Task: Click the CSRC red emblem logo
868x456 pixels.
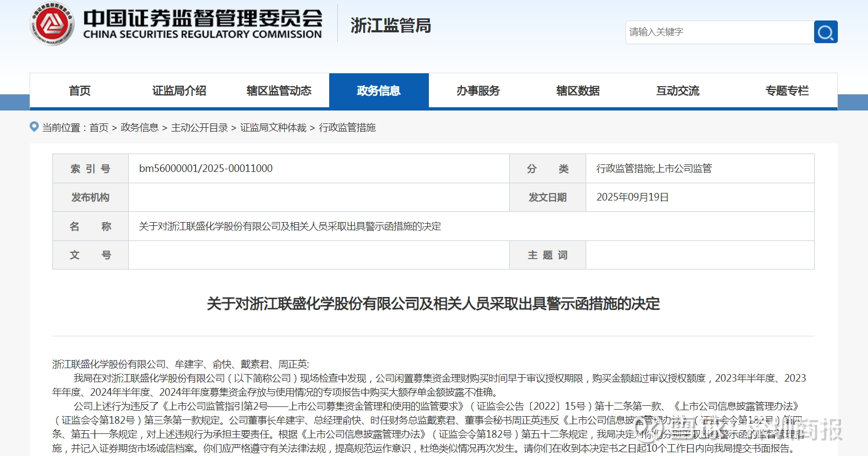Action: point(52,24)
